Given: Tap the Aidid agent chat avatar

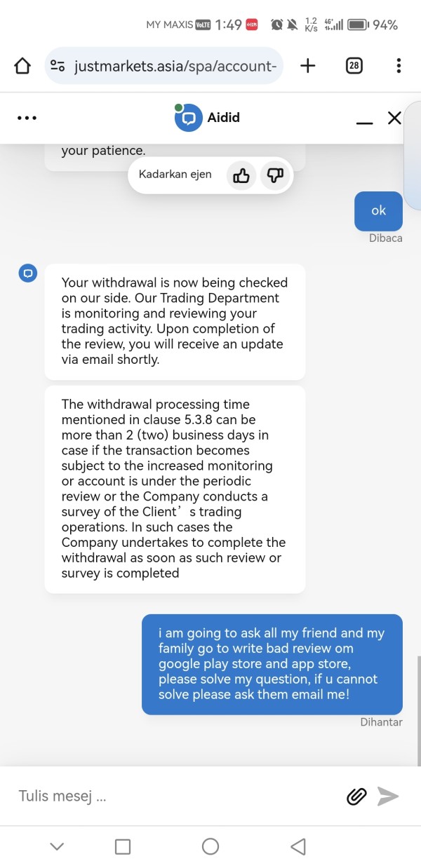Looking at the screenshot, I should (x=187, y=118).
